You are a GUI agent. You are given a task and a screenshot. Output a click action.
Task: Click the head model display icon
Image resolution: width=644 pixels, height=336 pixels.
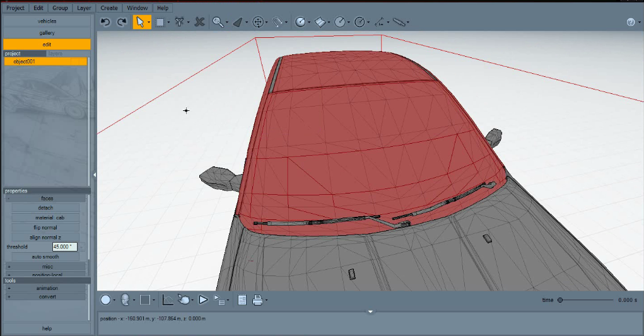(x=126, y=300)
